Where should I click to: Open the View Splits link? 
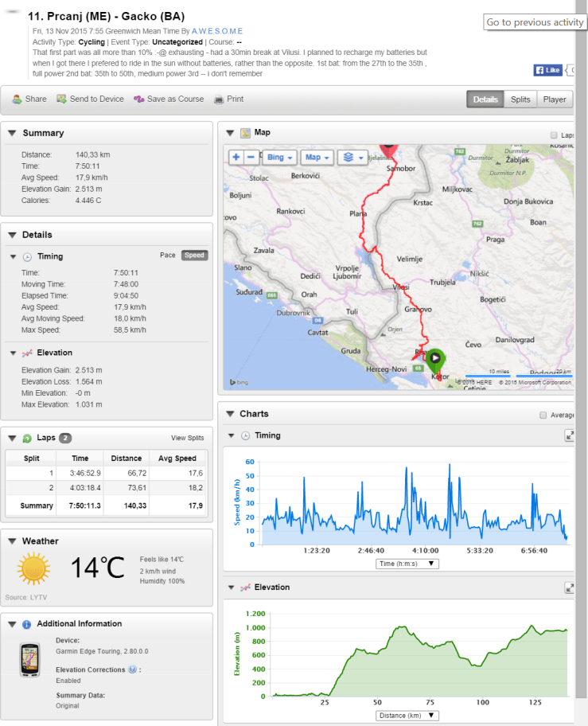[x=187, y=438]
